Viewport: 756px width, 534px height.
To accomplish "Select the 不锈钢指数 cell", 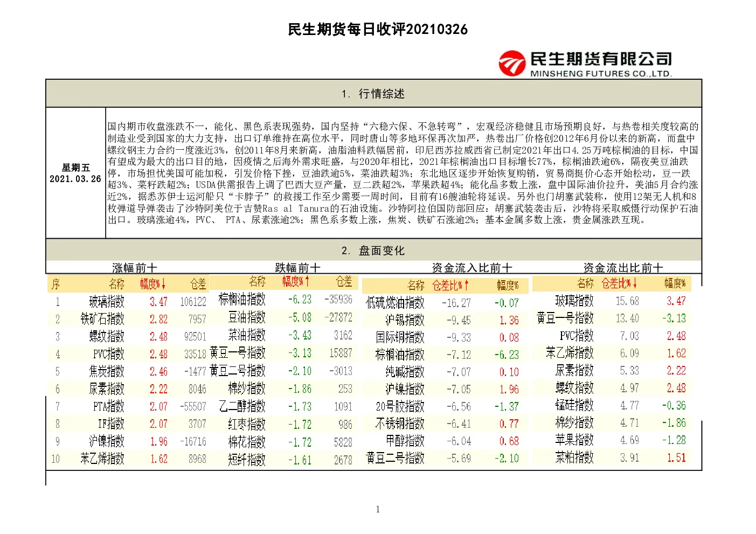I will [x=400, y=424].
